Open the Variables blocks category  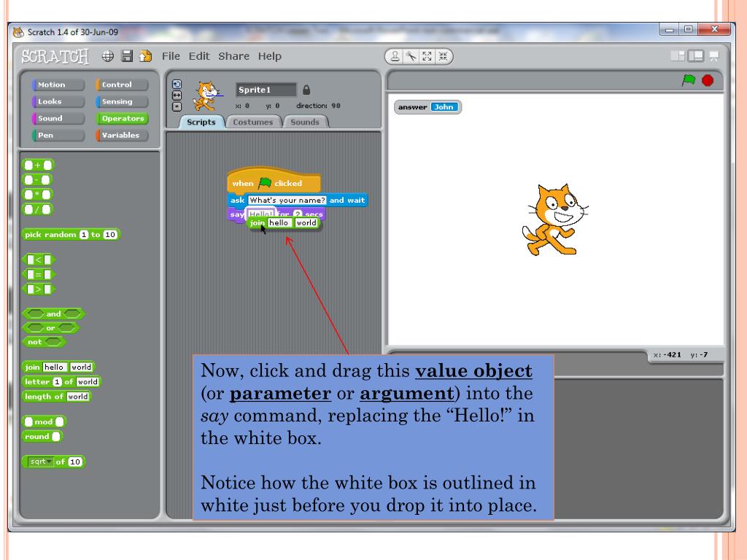[122, 135]
